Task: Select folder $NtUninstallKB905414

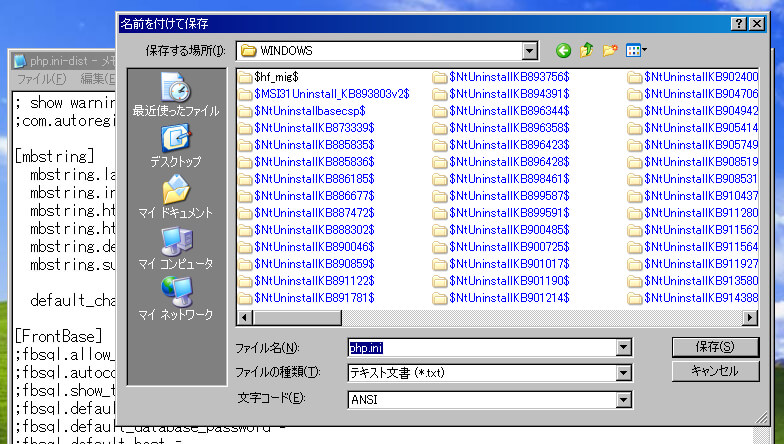Action: [x=694, y=128]
